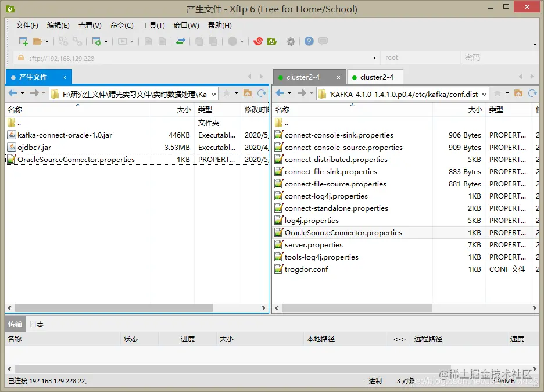
Task: Click the local pane home folder icon
Action: tap(248, 93)
